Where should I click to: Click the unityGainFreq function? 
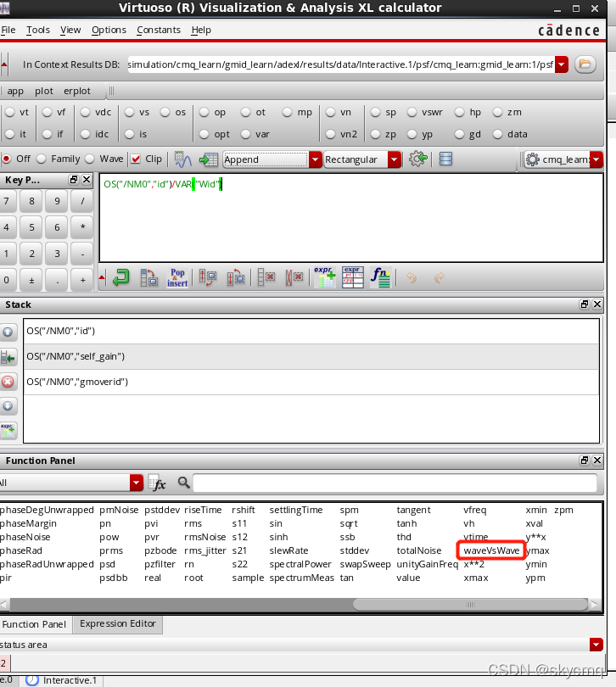click(428, 564)
